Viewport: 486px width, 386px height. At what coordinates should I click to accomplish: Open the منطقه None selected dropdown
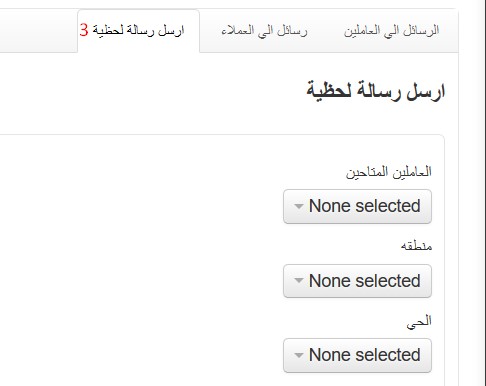pos(357,281)
